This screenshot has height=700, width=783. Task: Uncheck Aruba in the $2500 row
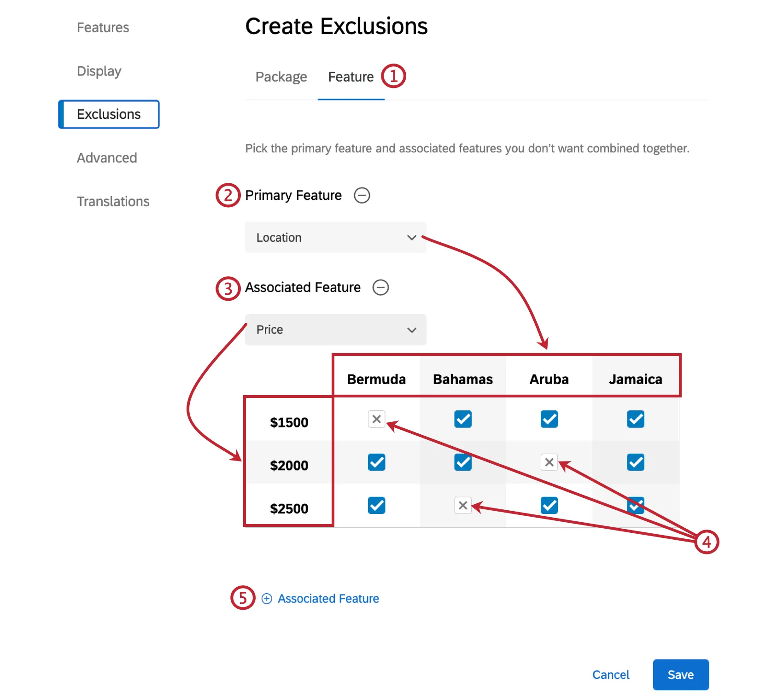click(549, 506)
